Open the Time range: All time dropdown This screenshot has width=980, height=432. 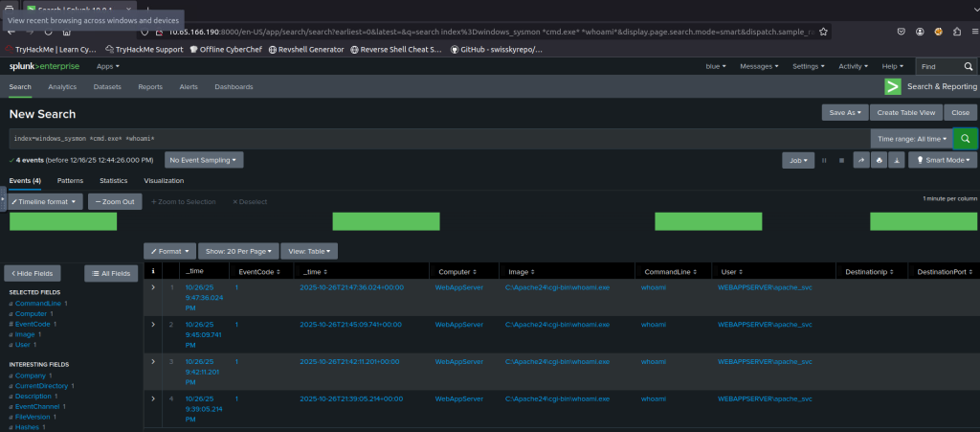pyautogui.click(x=912, y=138)
